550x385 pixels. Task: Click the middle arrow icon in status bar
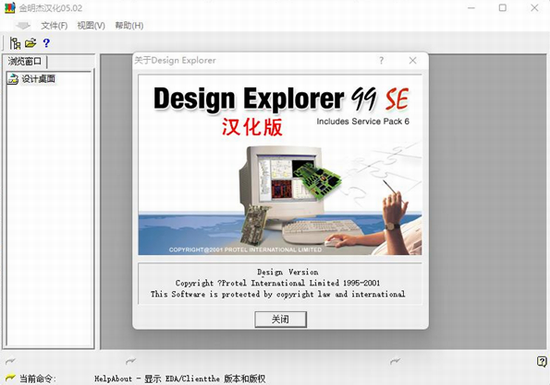tap(131, 360)
